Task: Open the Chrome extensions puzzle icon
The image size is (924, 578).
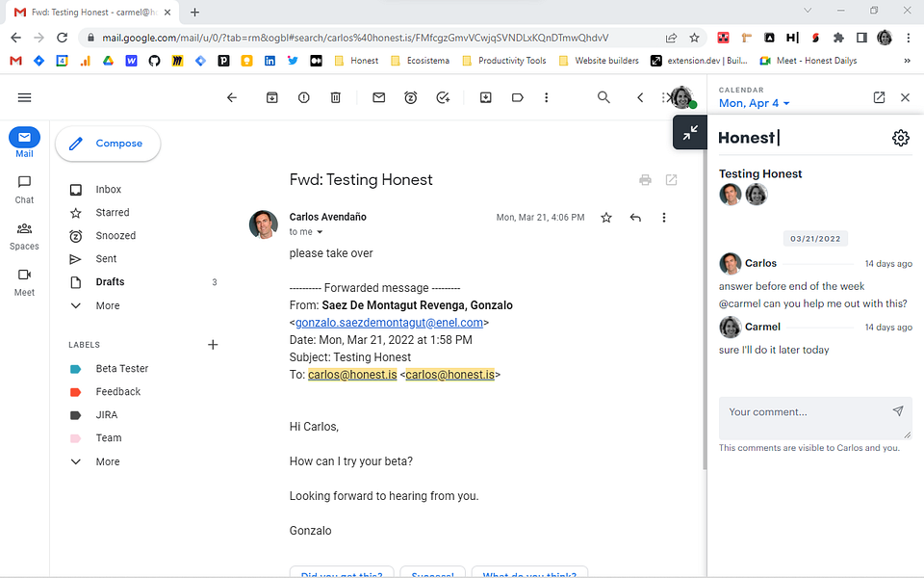Action: (838, 38)
